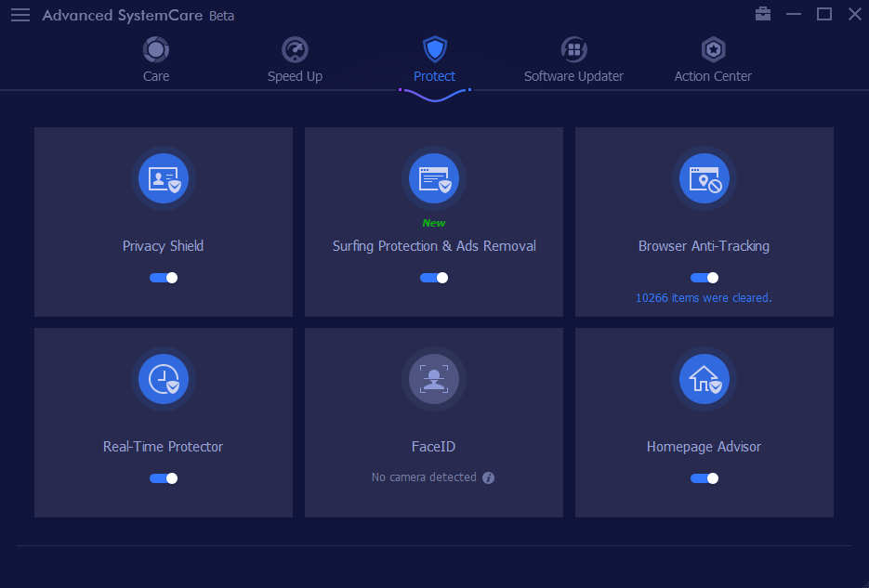Viewport: 869px width, 588px height.
Task: Click the FaceID face-scan icon
Action: point(434,379)
